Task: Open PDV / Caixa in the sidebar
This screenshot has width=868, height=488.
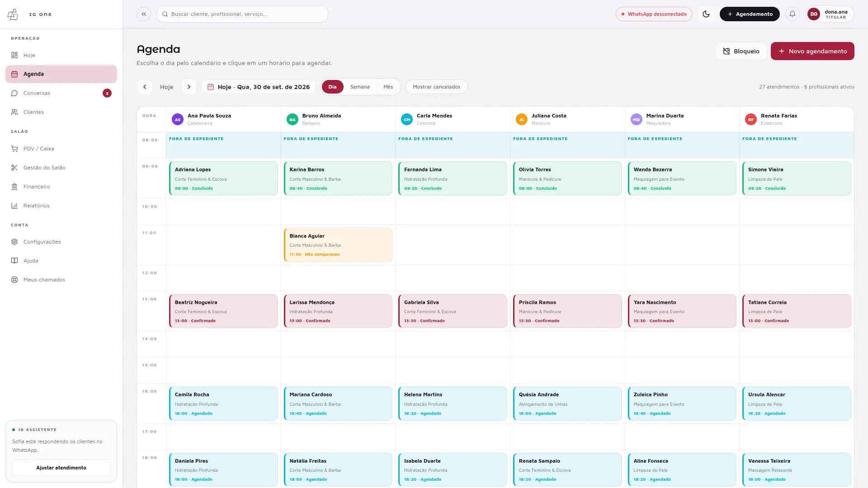Action: [x=61, y=149]
